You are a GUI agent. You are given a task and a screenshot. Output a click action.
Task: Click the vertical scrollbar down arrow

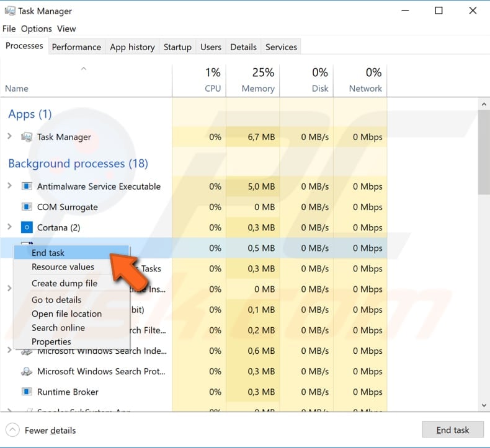point(484,405)
